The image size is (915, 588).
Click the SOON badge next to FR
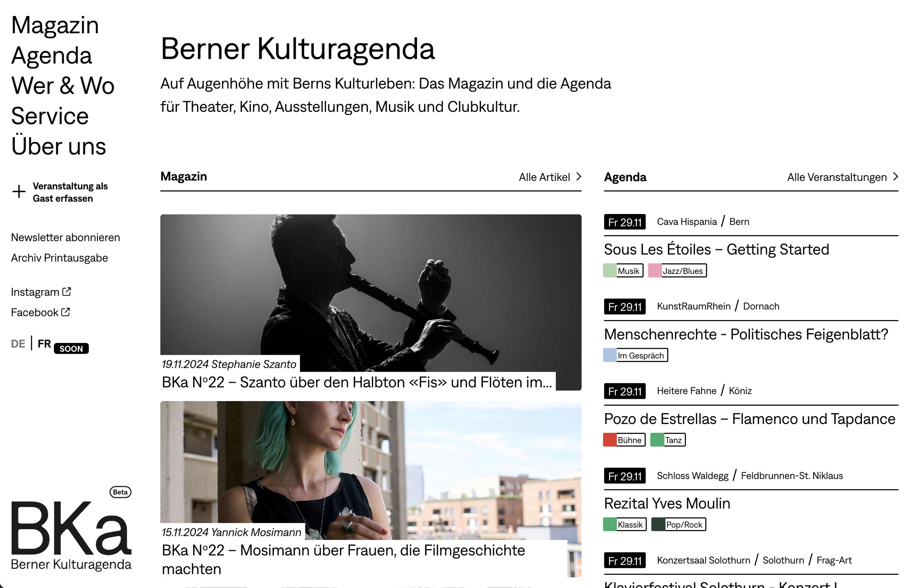(x=71, y=349)
